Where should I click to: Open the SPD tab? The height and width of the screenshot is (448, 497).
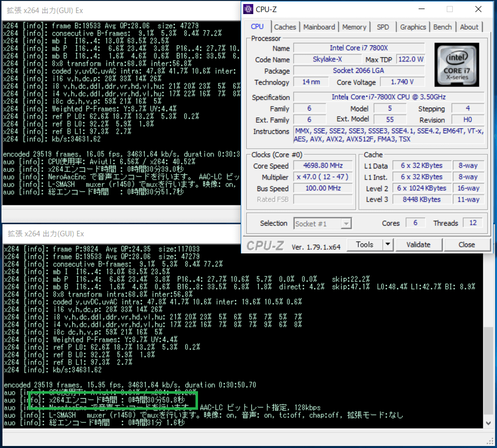point(383,27)
